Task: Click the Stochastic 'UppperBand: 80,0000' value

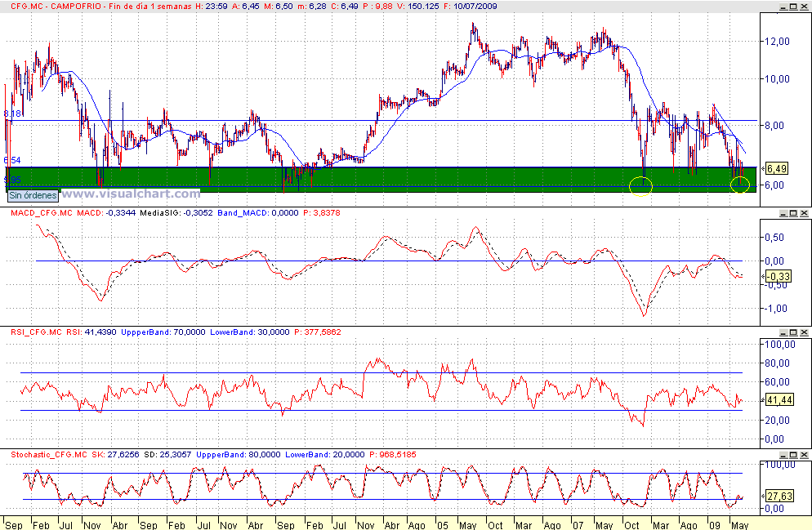Action: click(239, 454)
